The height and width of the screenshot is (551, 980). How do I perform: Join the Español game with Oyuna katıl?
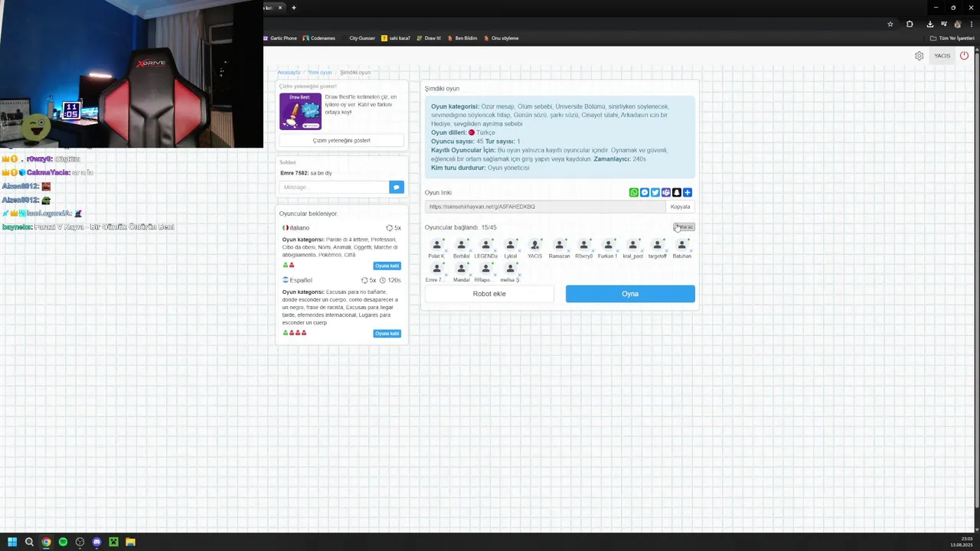point(387,334)
